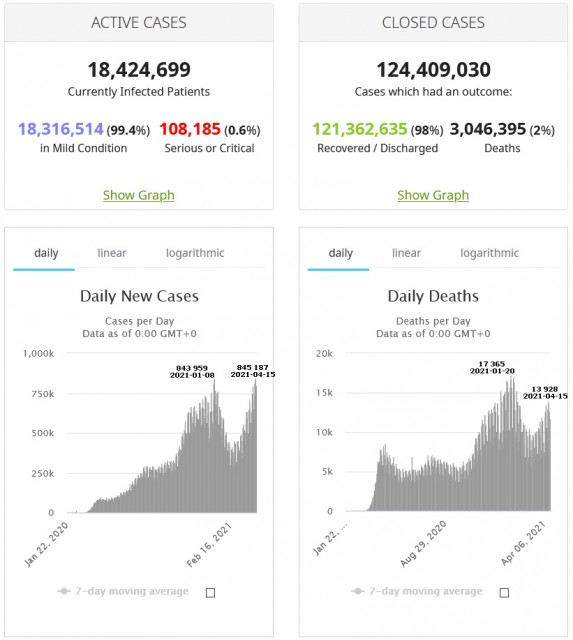Click the 17 365 deaths peak label
Screen dimensions: 573x640
(x=492, y=367)
